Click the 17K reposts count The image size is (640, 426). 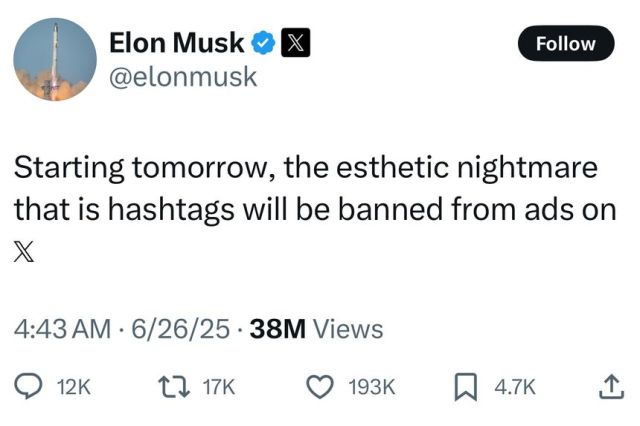219,386
